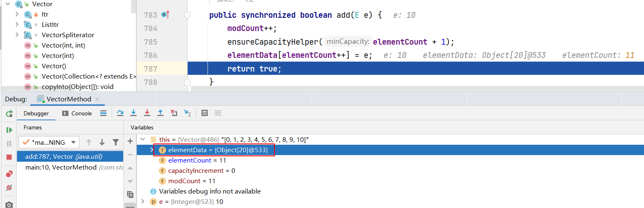
Task: Select frame add:787, Vector
Action: click(70, 156)
